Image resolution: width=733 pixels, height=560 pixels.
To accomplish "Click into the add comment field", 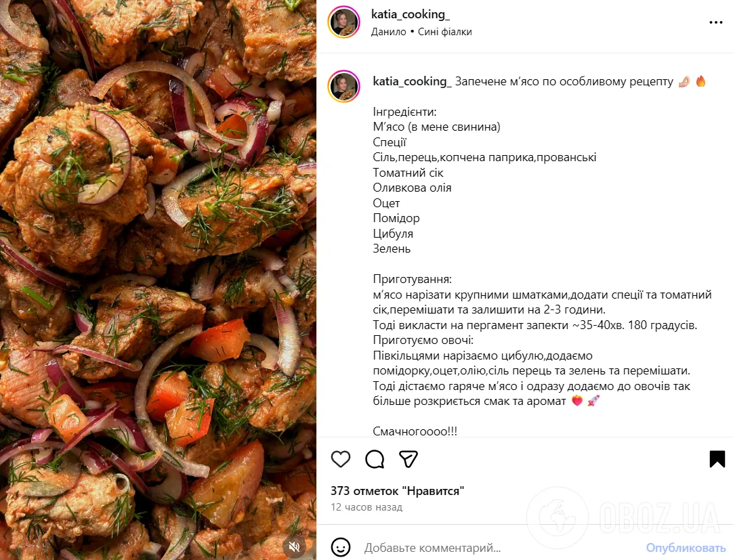I will click(x=474, y=547).
